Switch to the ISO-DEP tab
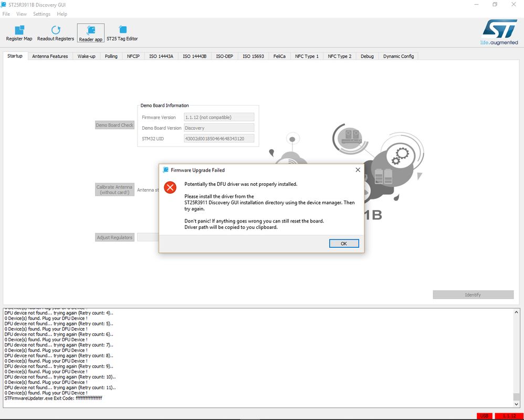This screenshot has height=420, width=524. [x=225, y=56]
